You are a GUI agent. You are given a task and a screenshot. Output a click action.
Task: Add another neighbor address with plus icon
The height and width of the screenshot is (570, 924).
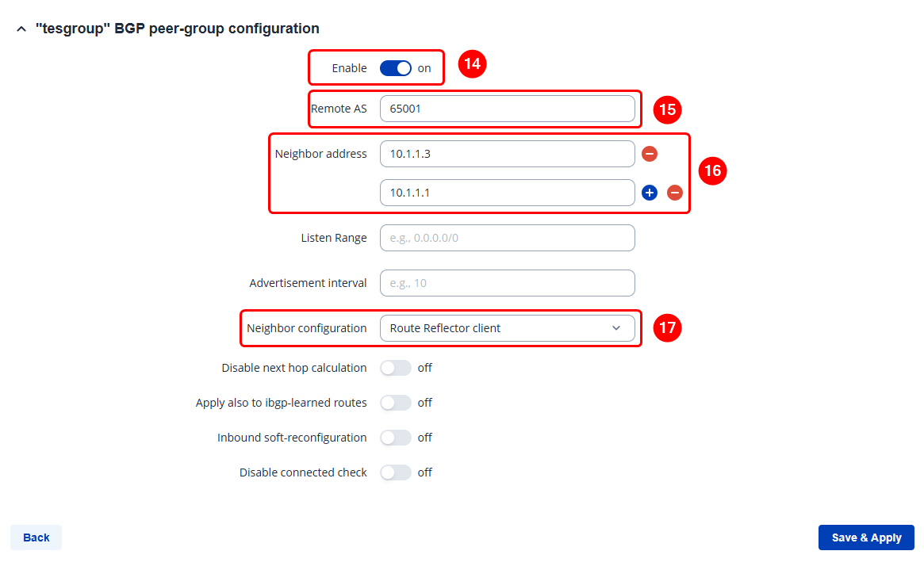click(x=650, y=193)
